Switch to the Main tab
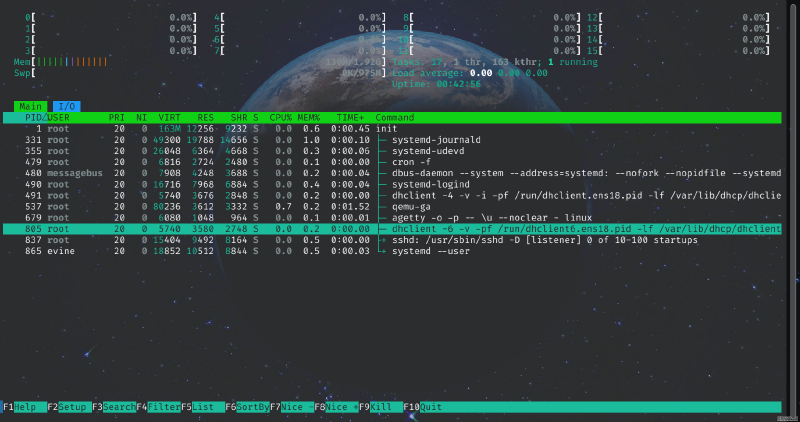The height and width of the screenshot is (422, 800). [x=31, y=106]
